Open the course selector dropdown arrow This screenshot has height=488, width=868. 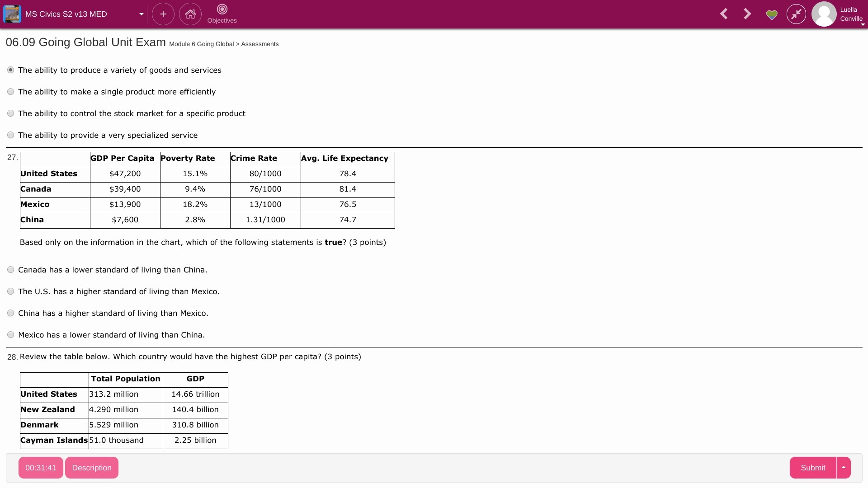[x=141, y=14]
